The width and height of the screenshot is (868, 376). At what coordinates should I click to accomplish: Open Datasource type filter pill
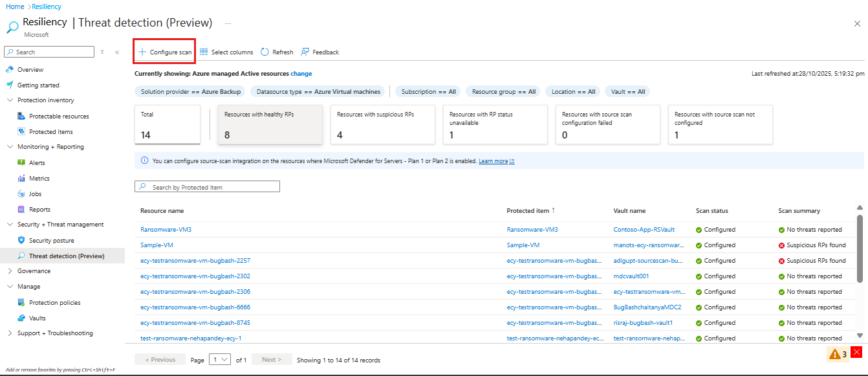[318, 92]
